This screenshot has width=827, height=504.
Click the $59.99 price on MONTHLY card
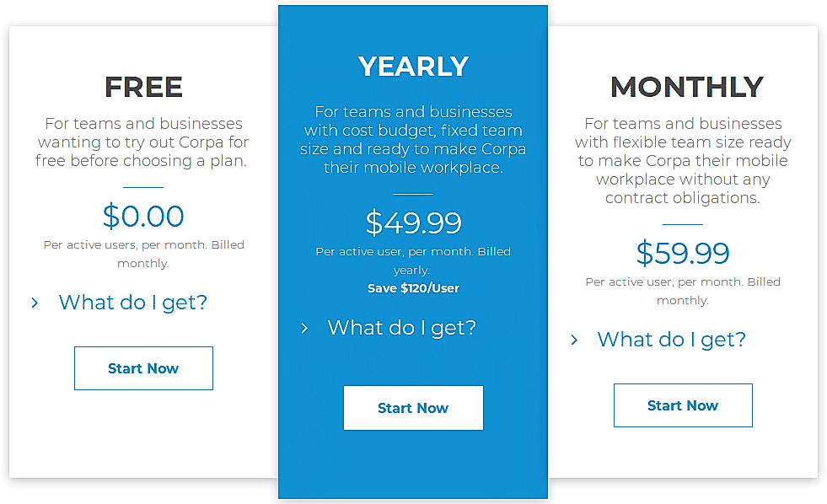pos(683,253)
